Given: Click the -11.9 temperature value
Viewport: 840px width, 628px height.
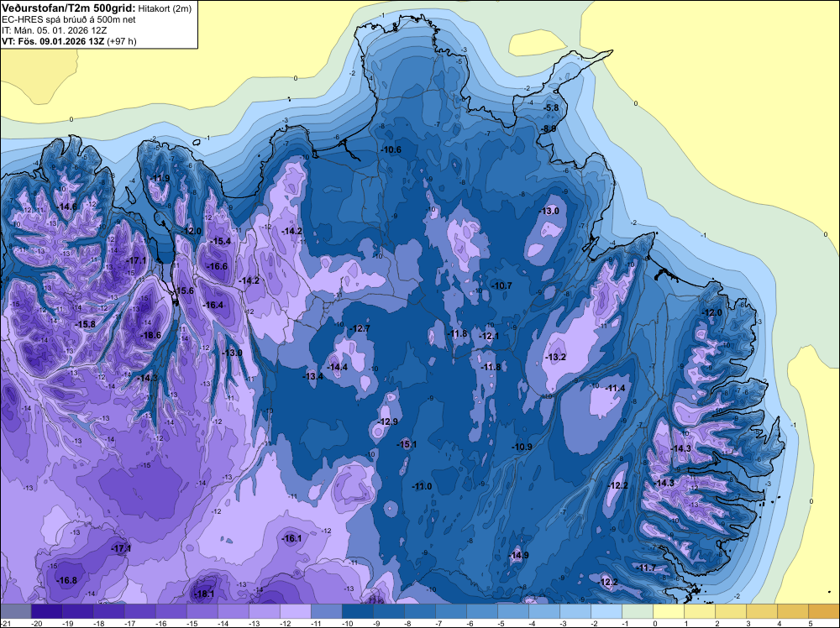Looking at the screenshot, I should pos(160,178).
